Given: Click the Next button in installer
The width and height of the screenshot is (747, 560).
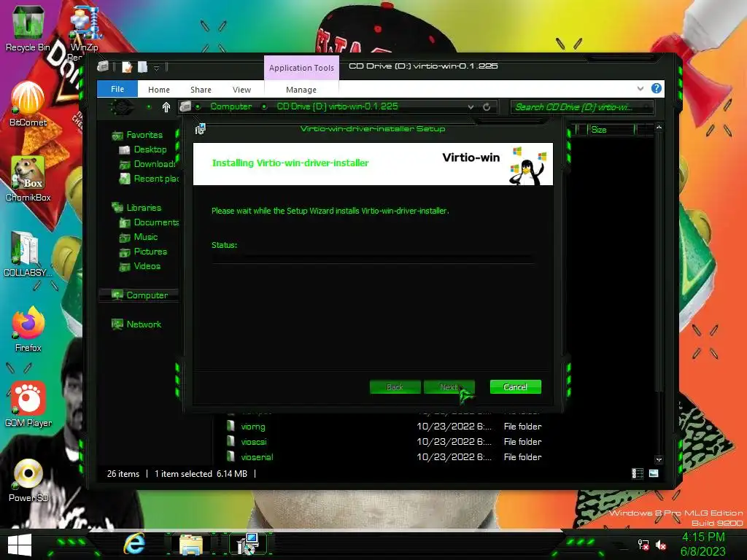Looking at the screenshot, I should click(x=449, y=386).
